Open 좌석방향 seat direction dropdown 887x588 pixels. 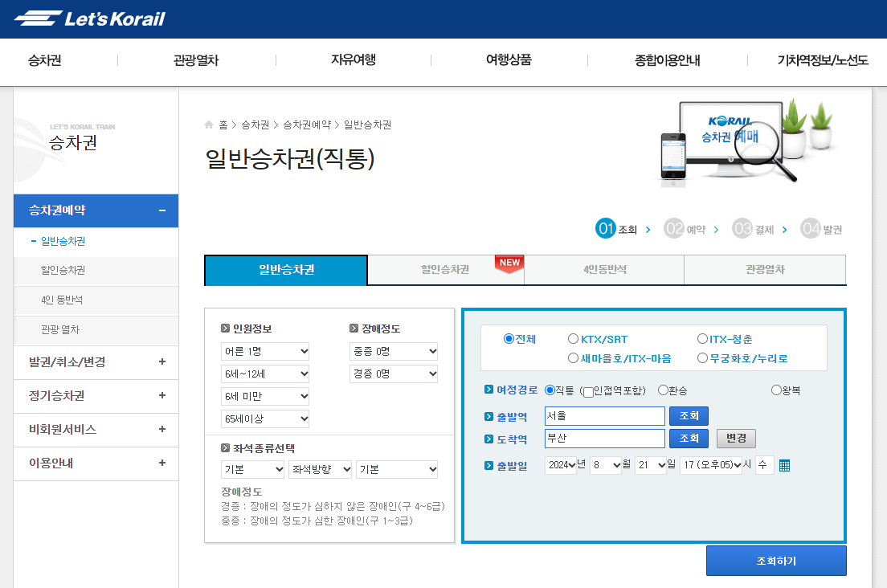coord(321,469)
